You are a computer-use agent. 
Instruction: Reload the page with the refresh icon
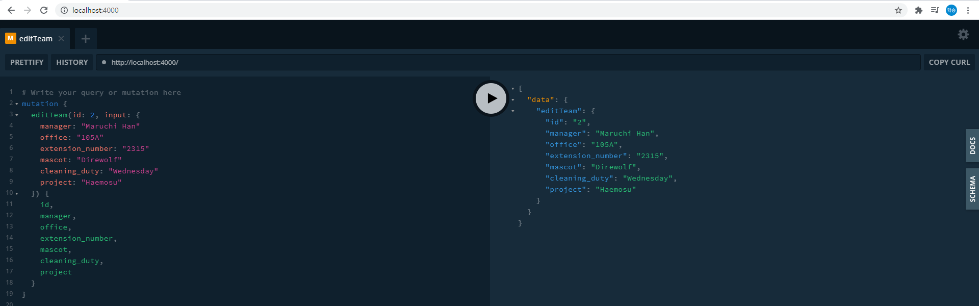[44, 10]
